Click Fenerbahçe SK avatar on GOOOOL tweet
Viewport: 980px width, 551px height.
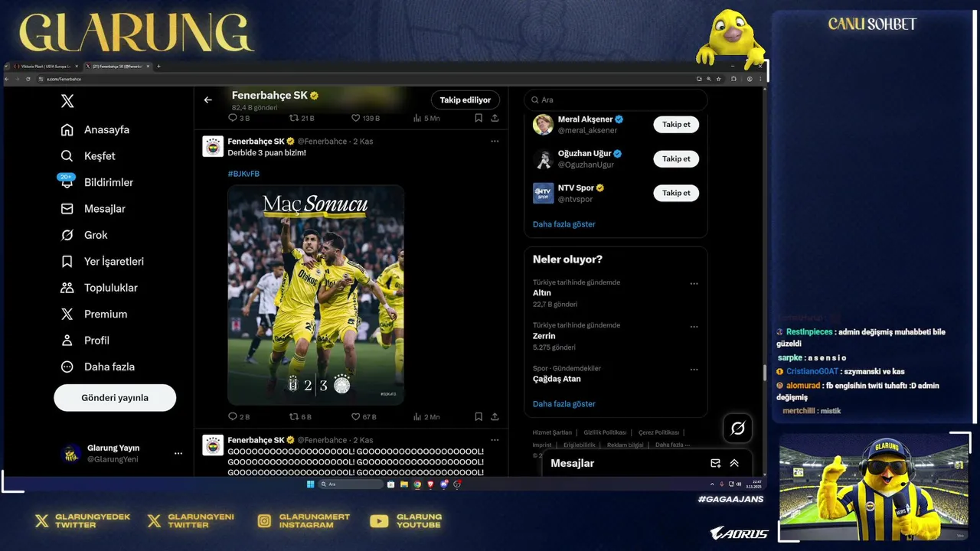213,445
